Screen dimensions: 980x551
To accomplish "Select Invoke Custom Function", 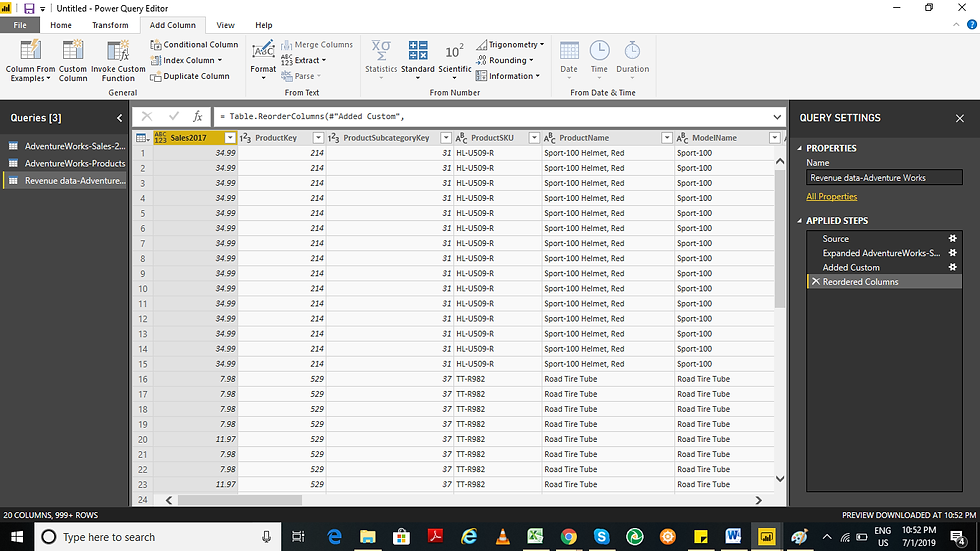I will point(118,61).
